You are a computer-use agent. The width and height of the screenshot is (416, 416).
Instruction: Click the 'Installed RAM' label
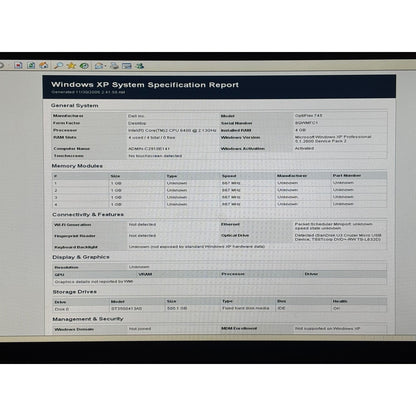pos(236,130)
